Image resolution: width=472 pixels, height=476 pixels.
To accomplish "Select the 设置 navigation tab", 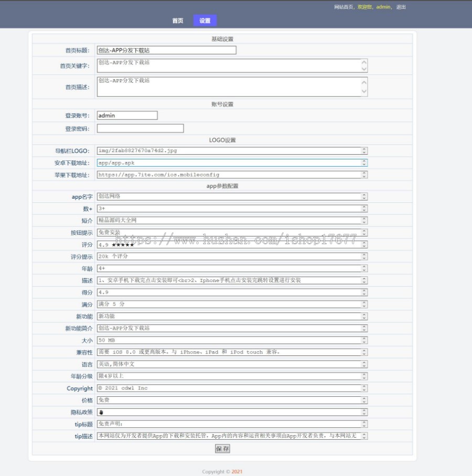I will (x=205, y=20).
